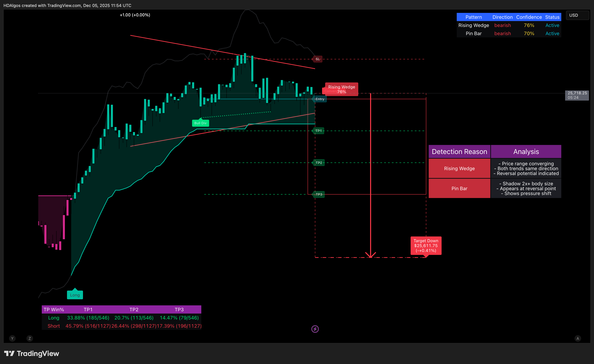The width and height of the screenshot is (594, 364).
Task: Click the TP Win% table header
Action: [54, 310]
